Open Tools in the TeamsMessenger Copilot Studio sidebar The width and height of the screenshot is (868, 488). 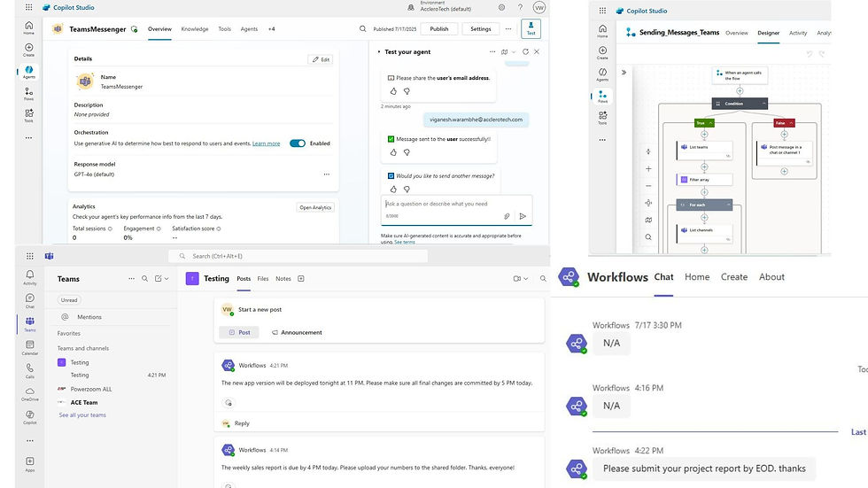point(28,115)
